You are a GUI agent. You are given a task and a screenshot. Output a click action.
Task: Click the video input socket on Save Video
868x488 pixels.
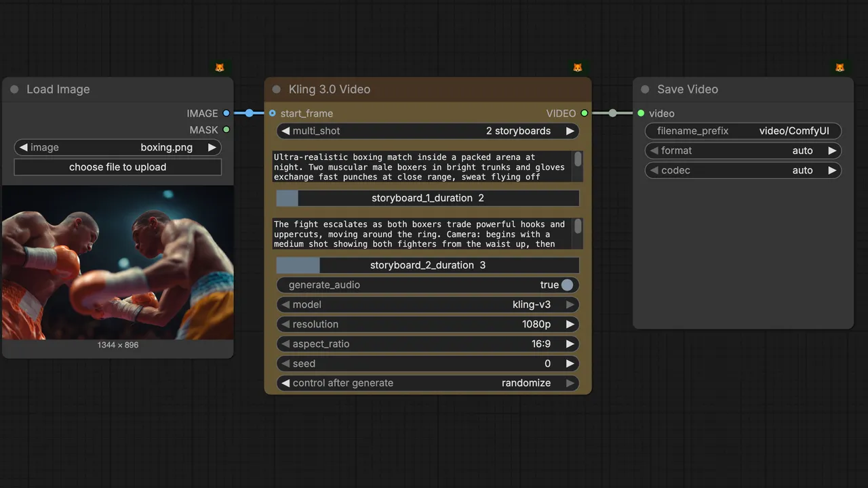click(641, 113)
